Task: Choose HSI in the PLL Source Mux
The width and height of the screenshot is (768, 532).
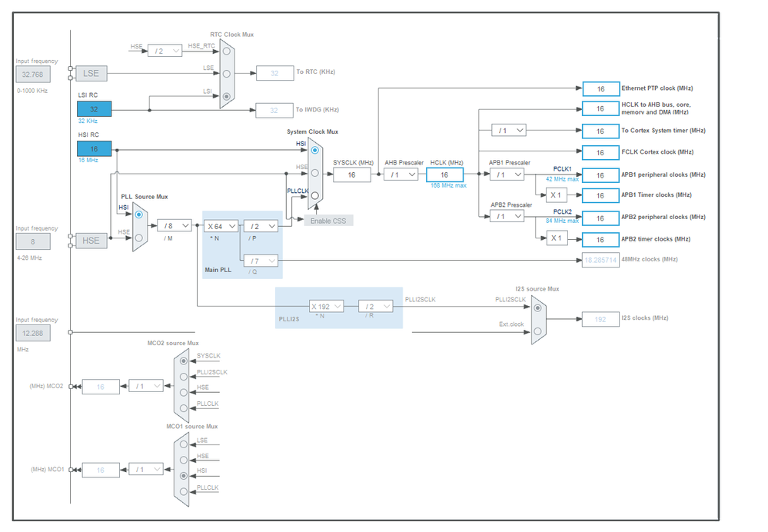Action: coord(139,214)
